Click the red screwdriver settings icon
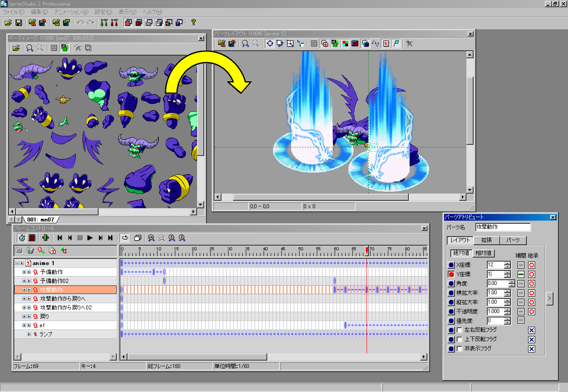Image resolution: width=568 pixels, height=392 pixels. pos(114,22)
